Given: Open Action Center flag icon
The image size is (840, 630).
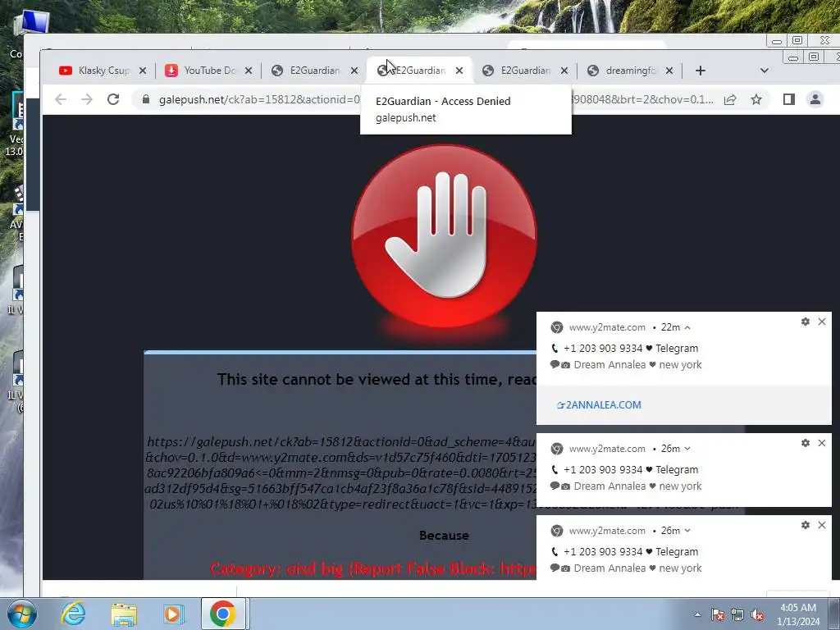Looking at the screenshot, I should click(717, 614).
